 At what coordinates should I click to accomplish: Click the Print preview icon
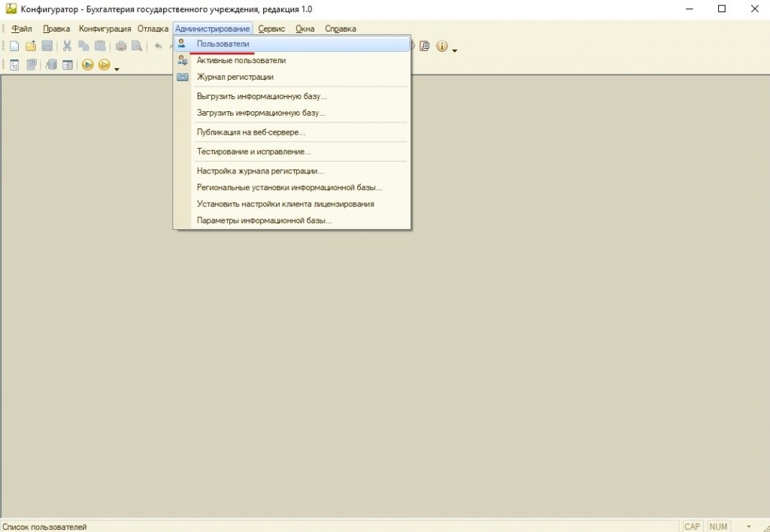137,46
